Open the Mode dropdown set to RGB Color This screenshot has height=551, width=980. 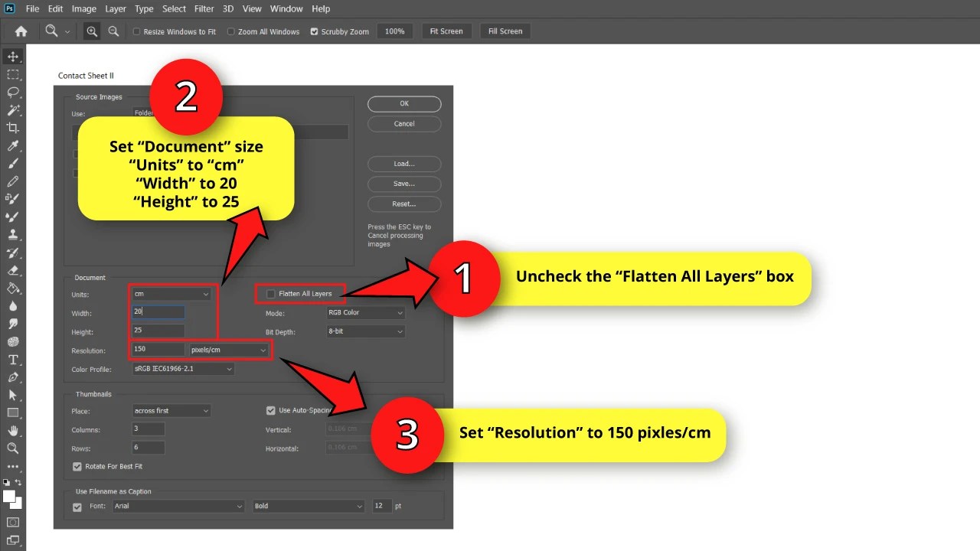365,312
